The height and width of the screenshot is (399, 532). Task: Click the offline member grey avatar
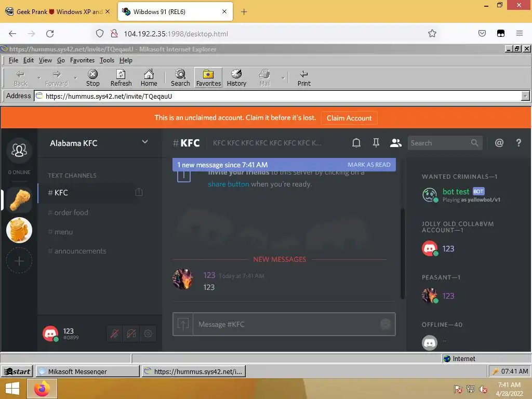[430, 343]
